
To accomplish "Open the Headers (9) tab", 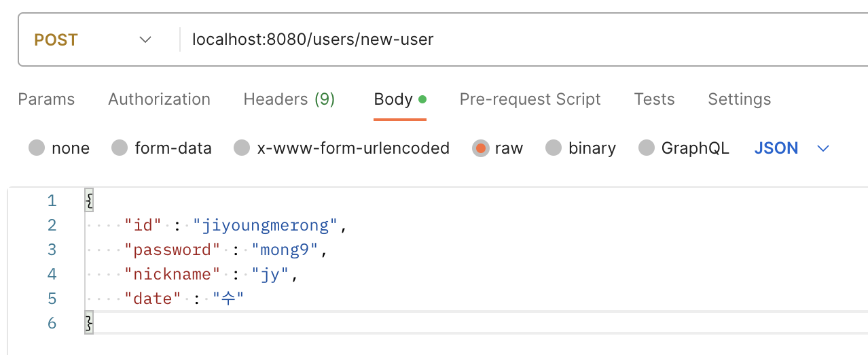I will pos(289,99).
